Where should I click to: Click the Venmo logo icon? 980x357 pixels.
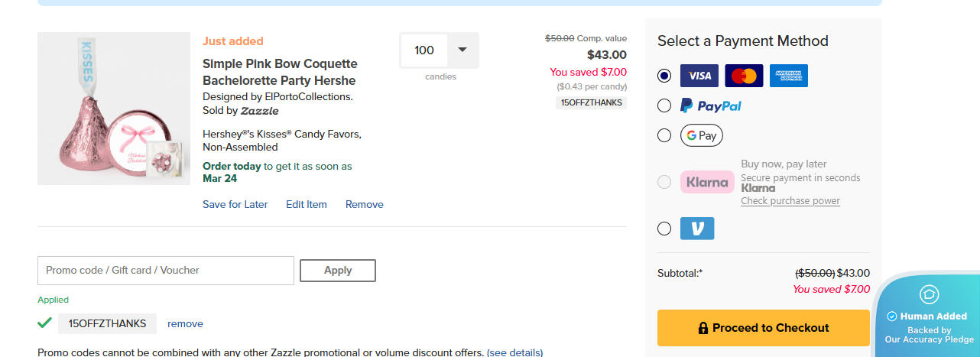tap(697, 229)
